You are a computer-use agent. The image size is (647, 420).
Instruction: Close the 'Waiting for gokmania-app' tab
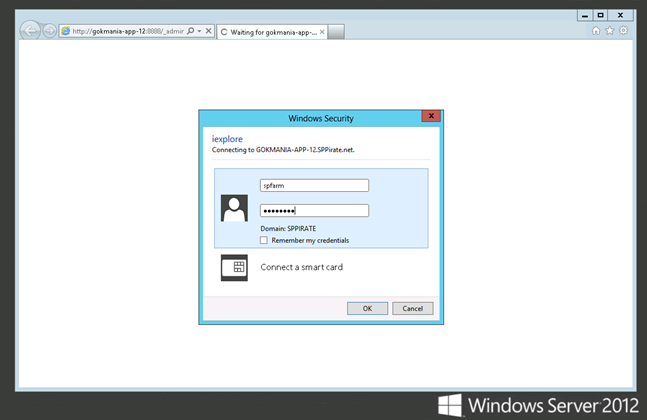coord(322,32)
